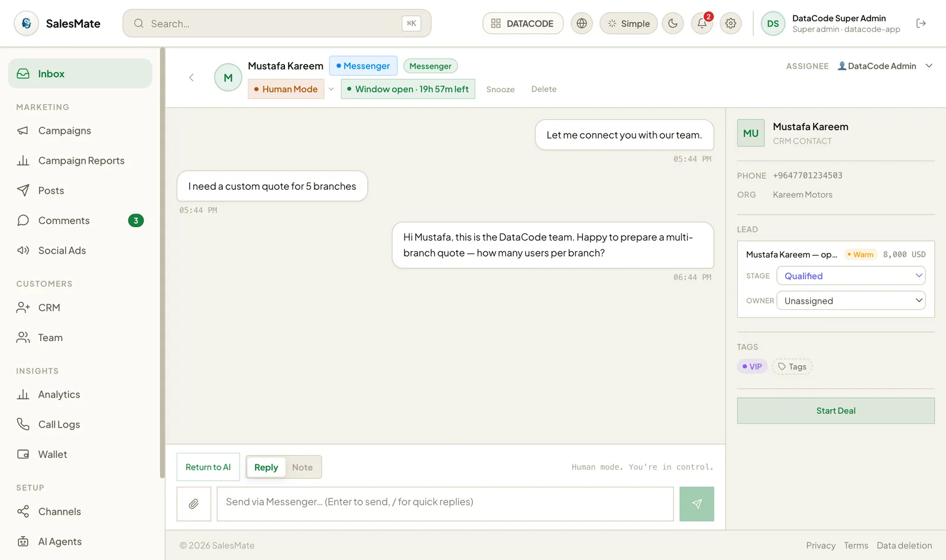Toggle dark mode moon icon
The height and width of the screenshot is (560, 946).
[673, 24]
